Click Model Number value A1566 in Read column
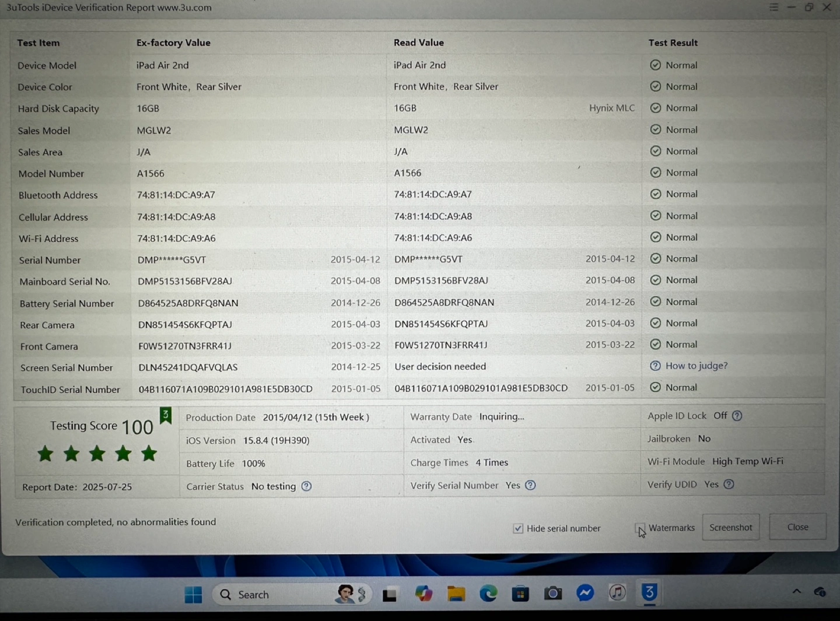The height and width of the screenshot is (621, 840). (x=408, y=173)
